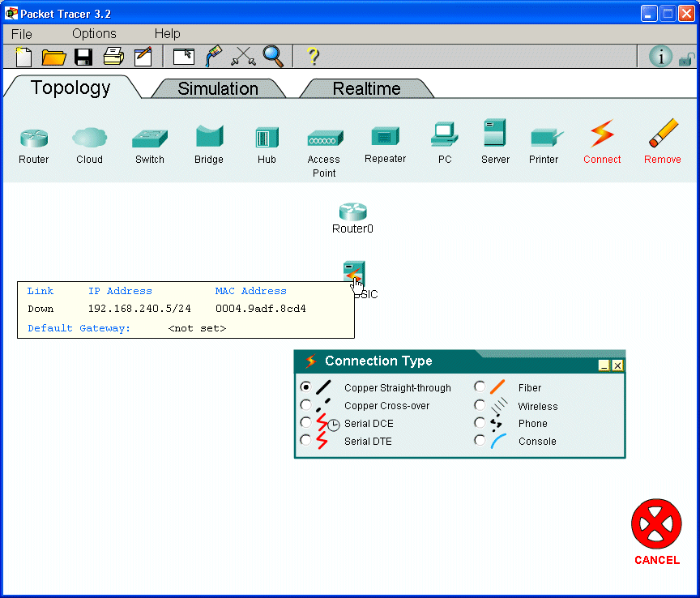Close the Packet Tracer window

coord(686,14)
